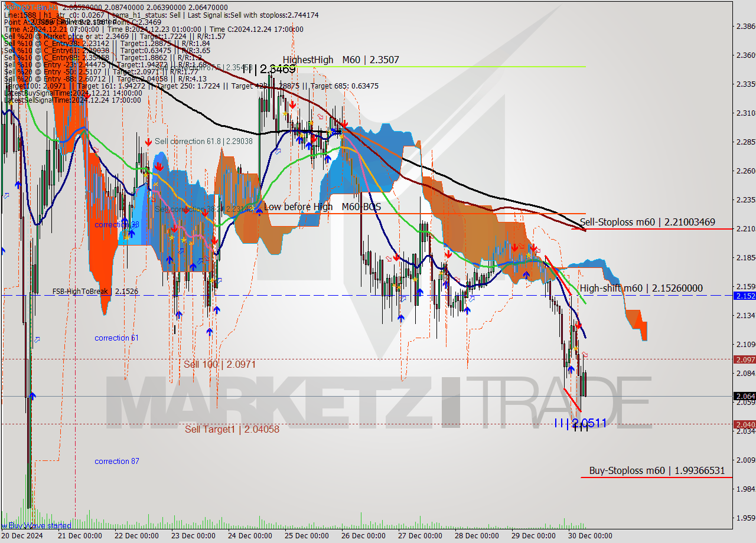Click the '25 Dec 00:00' time axis label
This screenshot has height=543, width=756.
pyautogui.click(x=307, y=536)
